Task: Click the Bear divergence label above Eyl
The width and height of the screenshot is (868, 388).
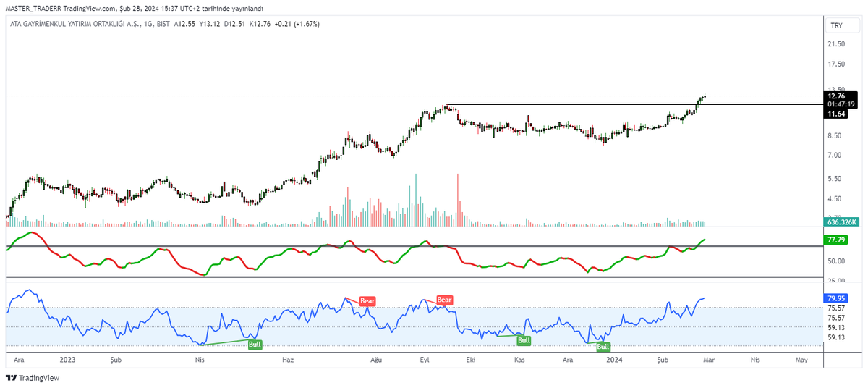Action: pyautogui.click(x=444, y=300)
